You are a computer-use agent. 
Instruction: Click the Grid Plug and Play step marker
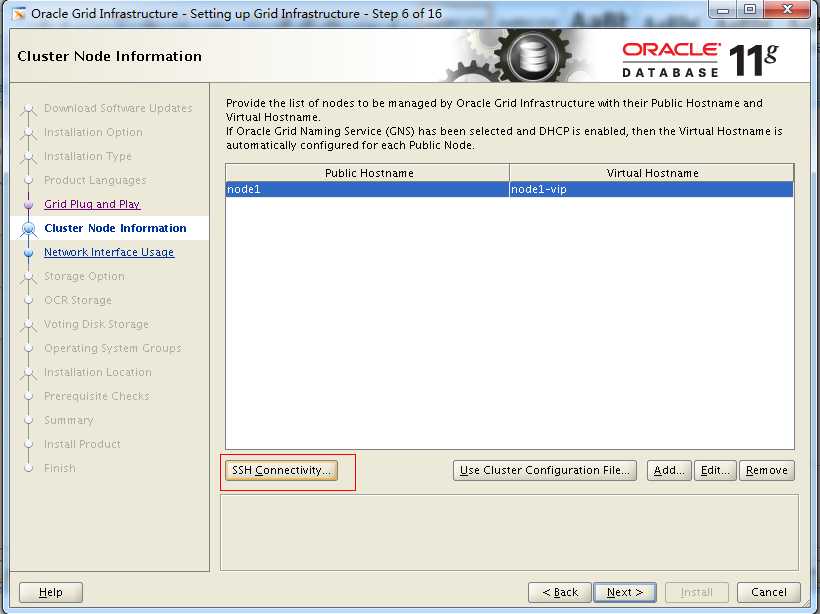click(x=29, y=204)
